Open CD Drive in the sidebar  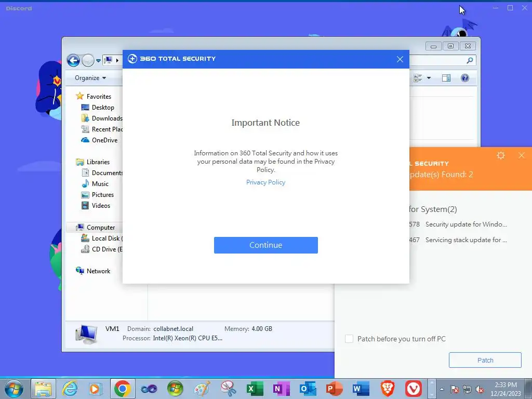(102, 249)
